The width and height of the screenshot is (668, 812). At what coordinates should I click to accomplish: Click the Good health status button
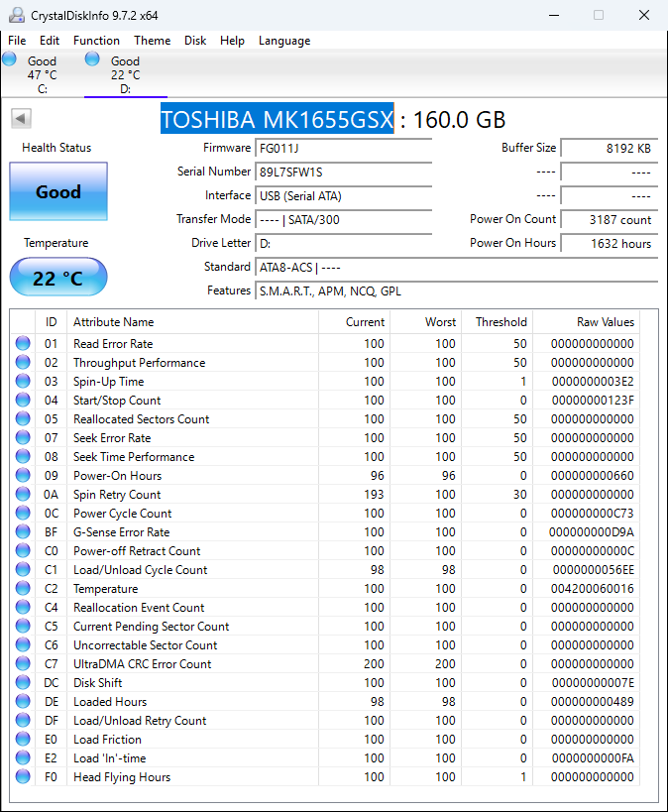pyautogui.click(x=58, y=191)
